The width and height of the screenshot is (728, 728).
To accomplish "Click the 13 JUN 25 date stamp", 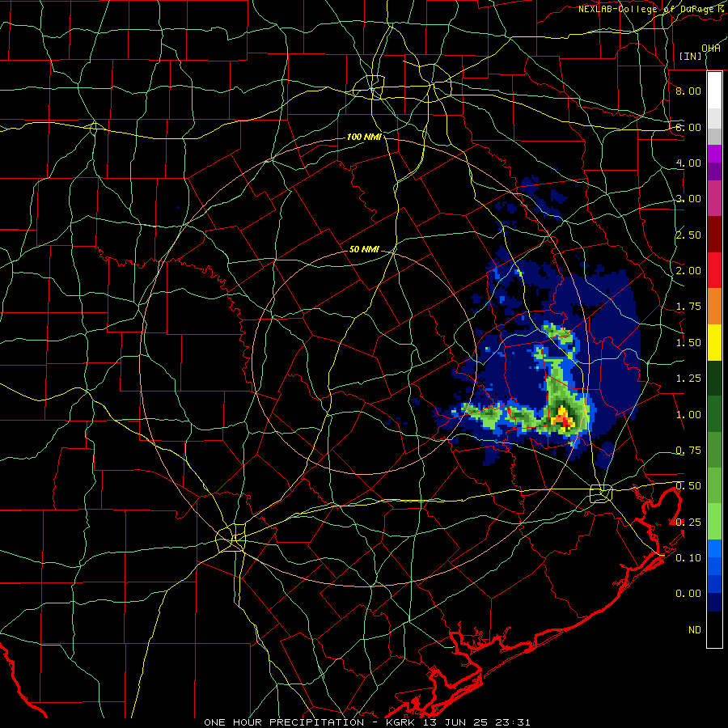I will tap(454, 722).
